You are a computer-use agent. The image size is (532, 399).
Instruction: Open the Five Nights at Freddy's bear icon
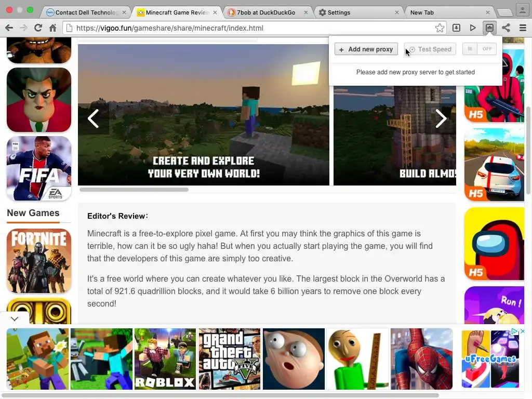[x=39, y=50]
